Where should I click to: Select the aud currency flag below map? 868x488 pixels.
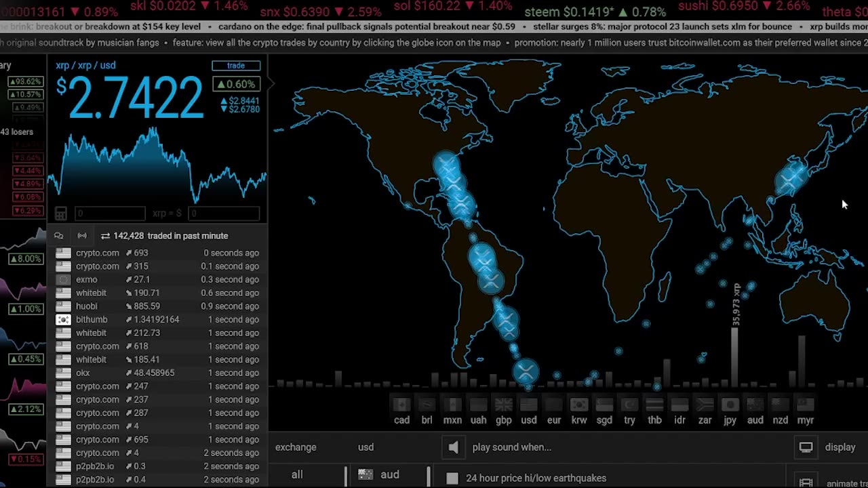[755, 405]
